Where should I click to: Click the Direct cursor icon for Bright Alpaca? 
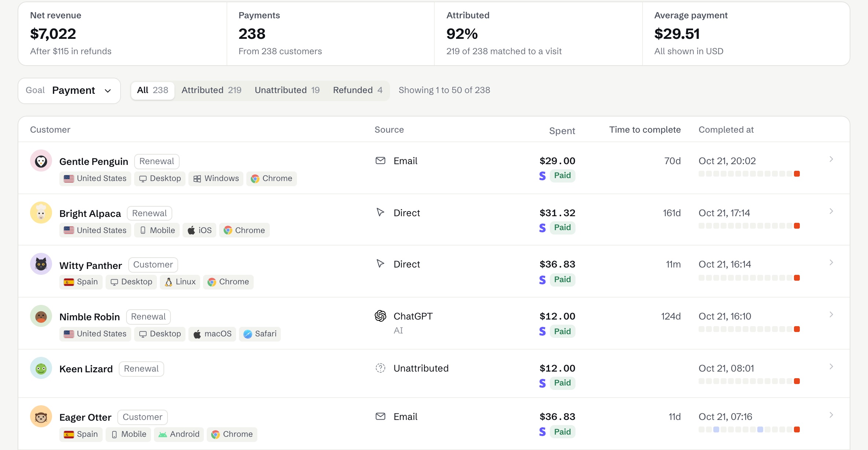[380, 212]
